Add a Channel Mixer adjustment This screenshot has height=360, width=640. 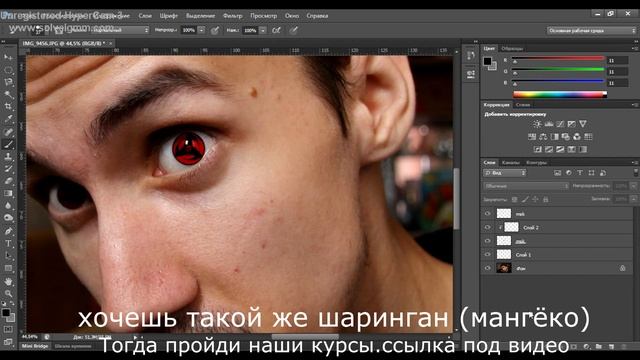pos(577,137)
